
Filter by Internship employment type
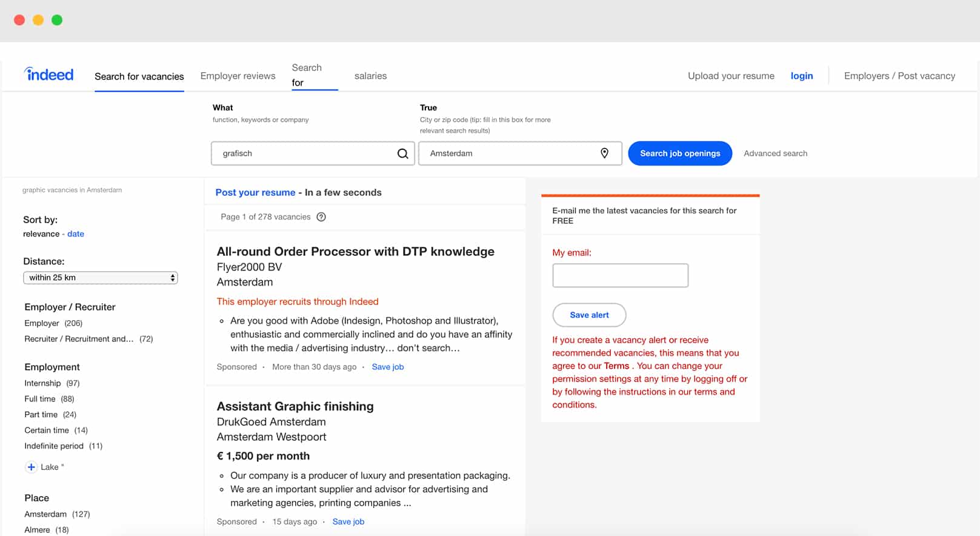pyautogui.click(x=42, y=383)
